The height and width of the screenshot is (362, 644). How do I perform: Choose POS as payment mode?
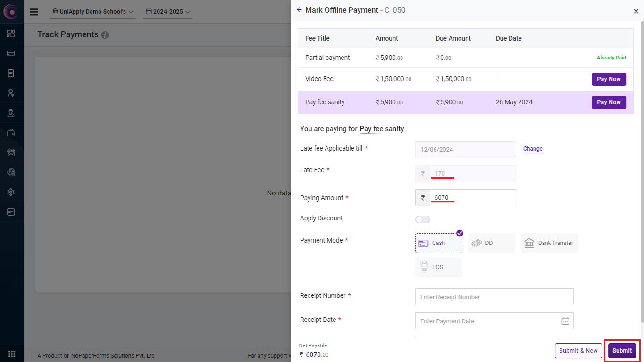click(x=438, y=267)
